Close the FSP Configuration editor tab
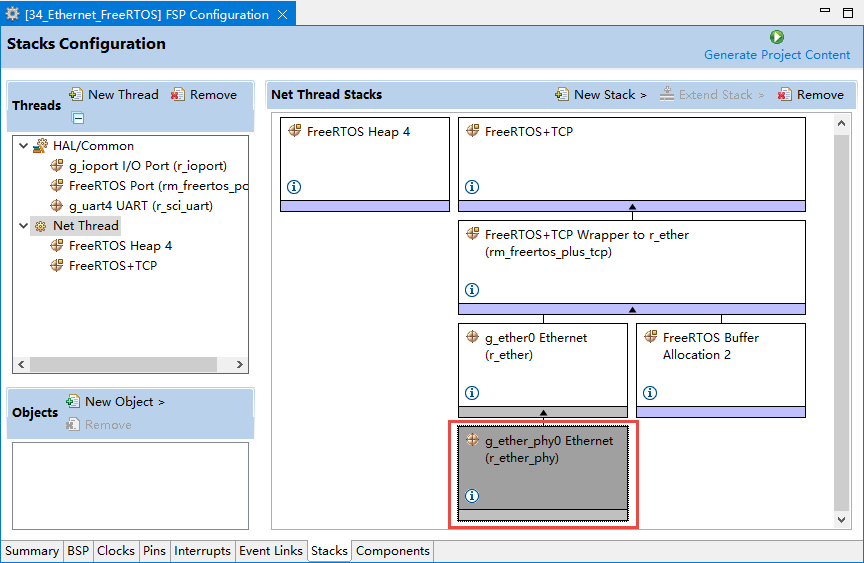Screen dimensions: 864x563 282,15
